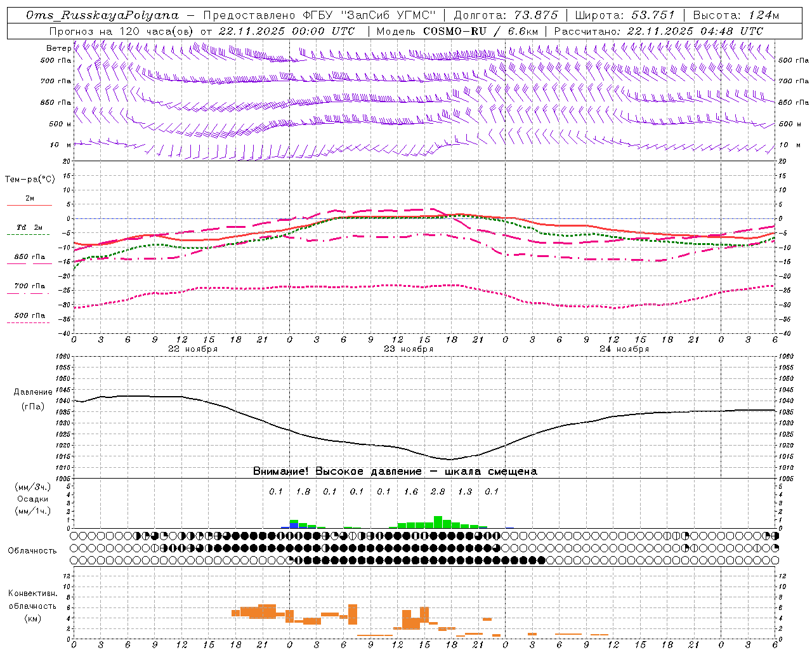The image size is (812, 650).
Task: Click the station title Oms_RusskayaPolyana
Action: click(103, 15)
